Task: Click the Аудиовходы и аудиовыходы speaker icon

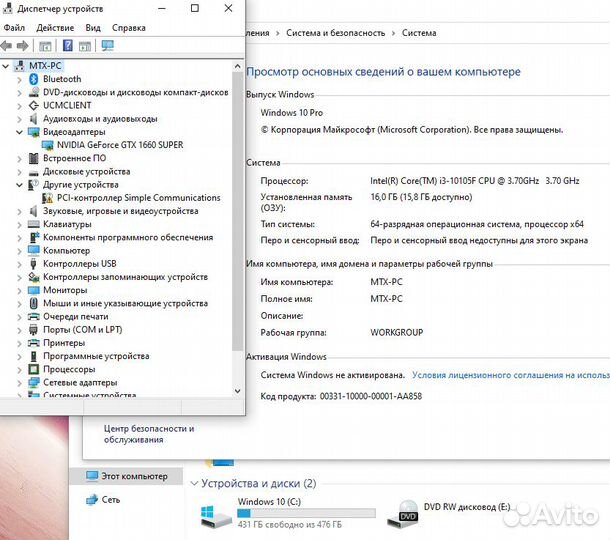Action: coord(33,119)
